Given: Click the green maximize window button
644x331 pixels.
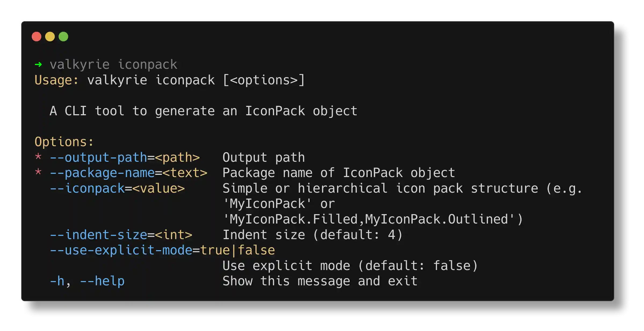Looking at the screenshot, I should pyautogui.click(x=63, y=37).
